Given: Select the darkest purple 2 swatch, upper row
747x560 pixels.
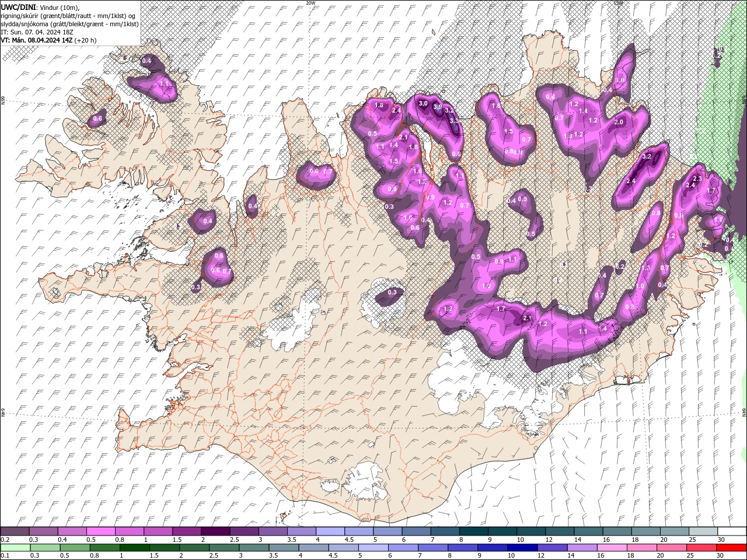Looking at the screenshot, I should click(215, 531).
